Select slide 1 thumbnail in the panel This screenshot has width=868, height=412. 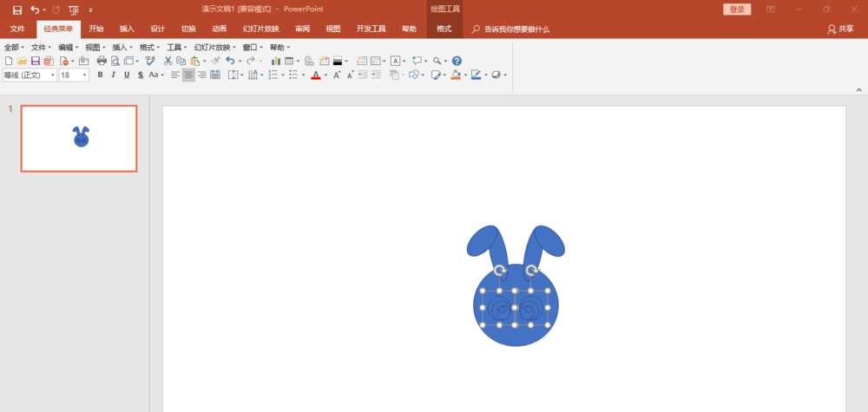(79, 139)
